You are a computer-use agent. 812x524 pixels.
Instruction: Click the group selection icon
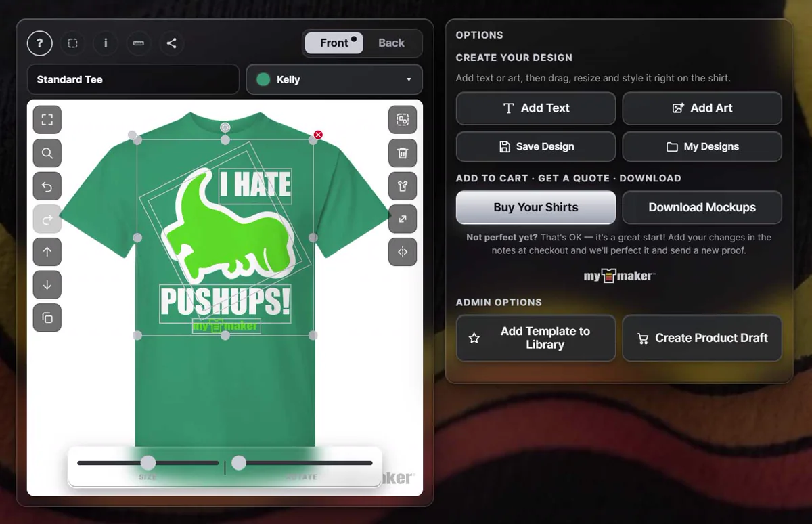[403, 120]
